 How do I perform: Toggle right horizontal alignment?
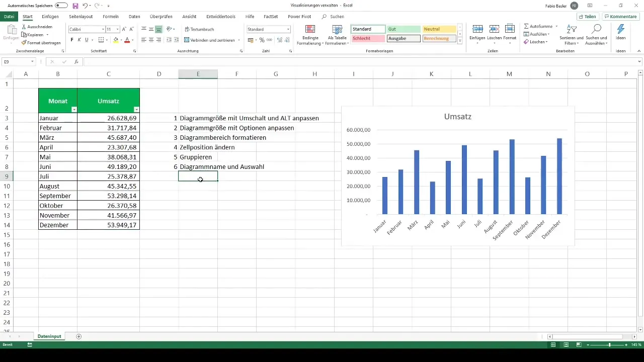(x=159, y=40)
